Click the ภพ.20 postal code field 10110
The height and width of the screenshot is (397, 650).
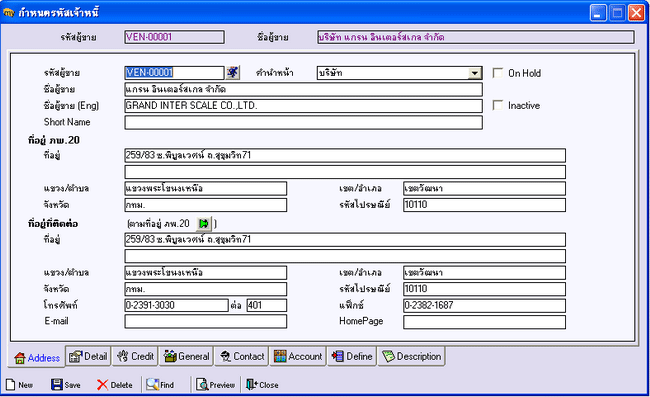coord(484,205)
